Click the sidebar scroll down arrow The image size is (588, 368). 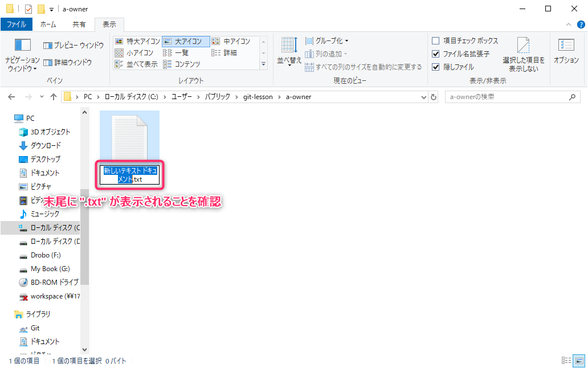pos(85,350)
